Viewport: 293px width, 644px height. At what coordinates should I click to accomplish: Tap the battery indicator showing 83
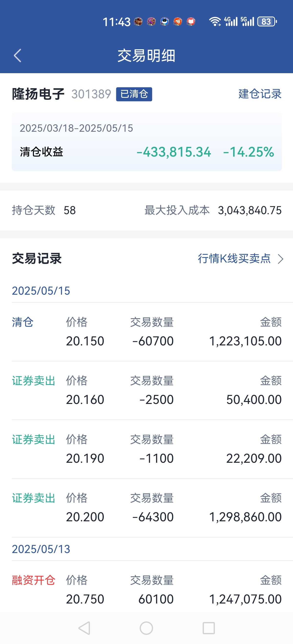tap(267, 21)
